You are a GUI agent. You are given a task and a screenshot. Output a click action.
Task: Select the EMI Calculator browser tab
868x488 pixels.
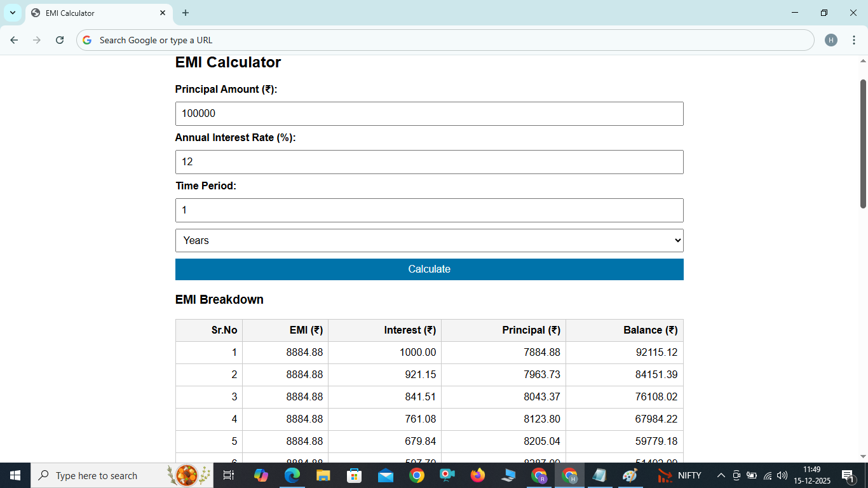pyautogui.click(x=89, y=13)
